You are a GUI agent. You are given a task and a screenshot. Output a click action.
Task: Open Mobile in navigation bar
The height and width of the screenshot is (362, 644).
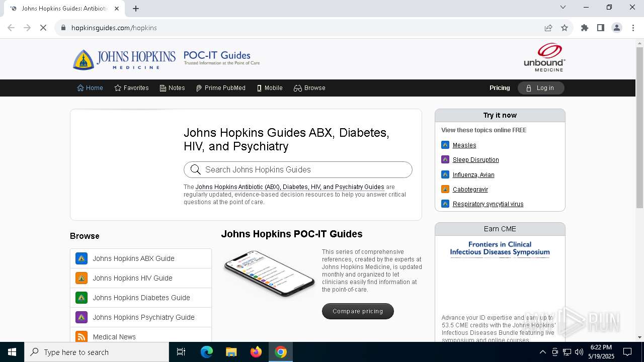(270, 88)
